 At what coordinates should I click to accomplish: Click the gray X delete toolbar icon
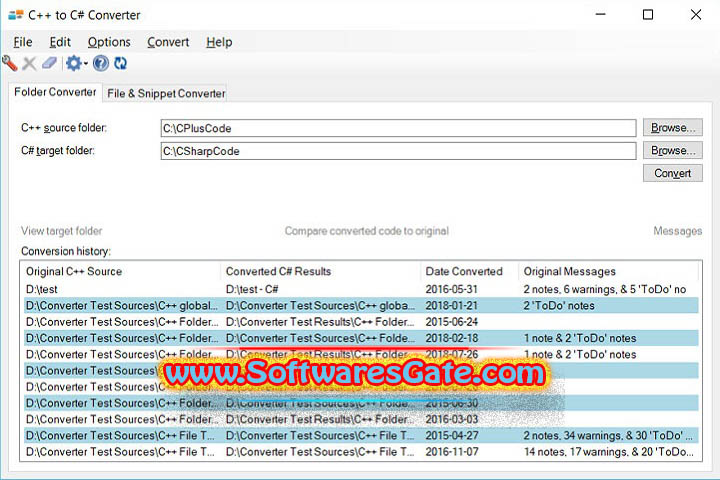[x=29, y=63]
